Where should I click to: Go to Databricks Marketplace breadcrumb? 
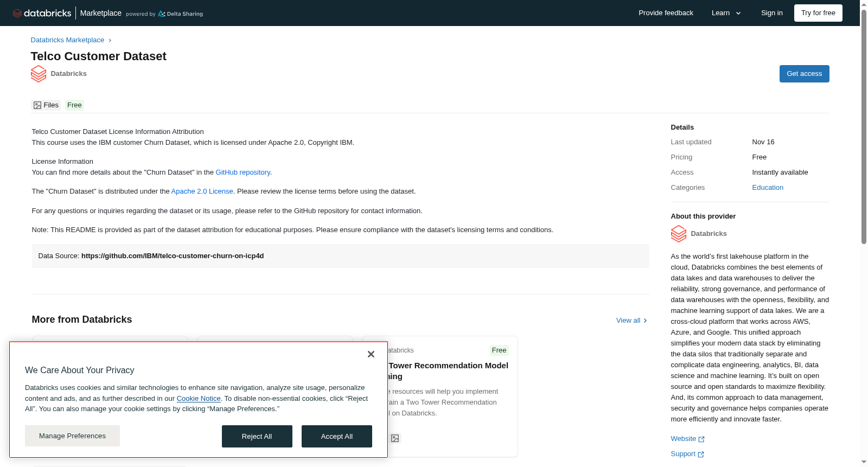coord(67,40)
